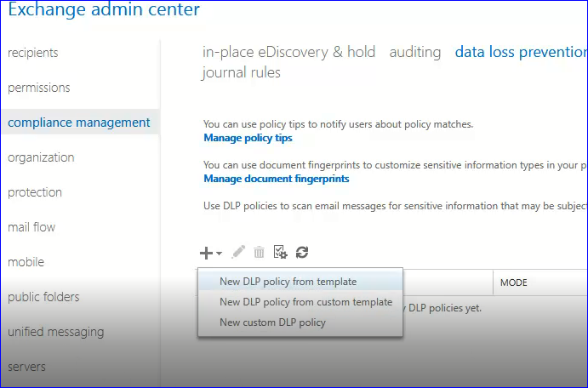Image resolution: width=588 pixels, height=388 pixels.
Task: Click the plus icon to add new policy
Action: pyautogui.click(x=206, y=253)
